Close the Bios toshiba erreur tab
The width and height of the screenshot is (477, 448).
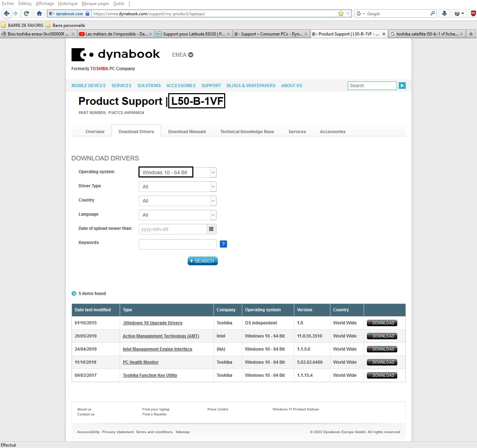73,34
